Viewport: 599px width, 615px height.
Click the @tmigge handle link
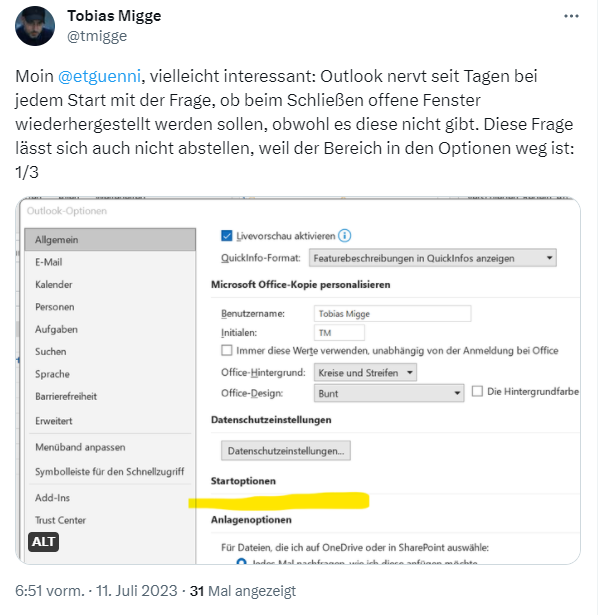coord(97,36)
